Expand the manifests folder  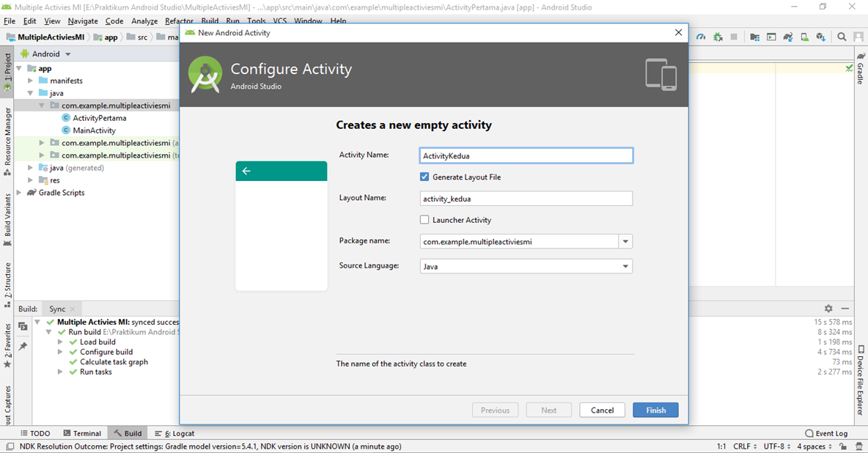click(31, 81)
